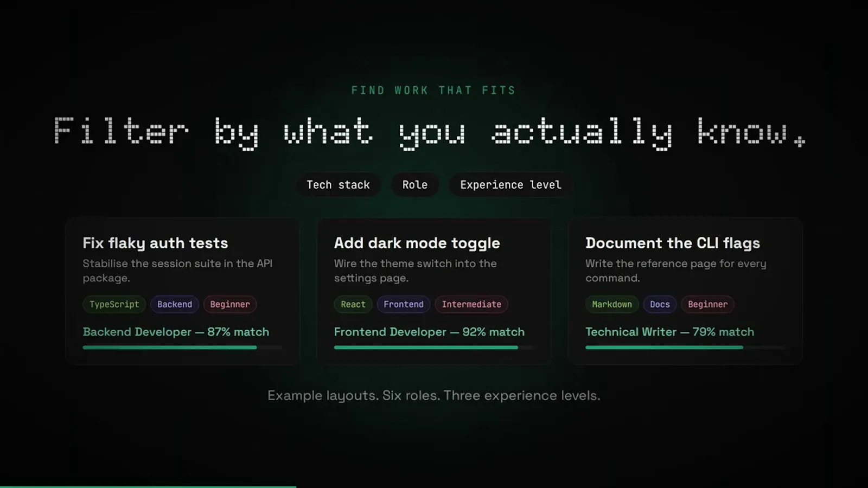Select the Experience level filter pill
868x488 pixels.
[x=510, y=185]
